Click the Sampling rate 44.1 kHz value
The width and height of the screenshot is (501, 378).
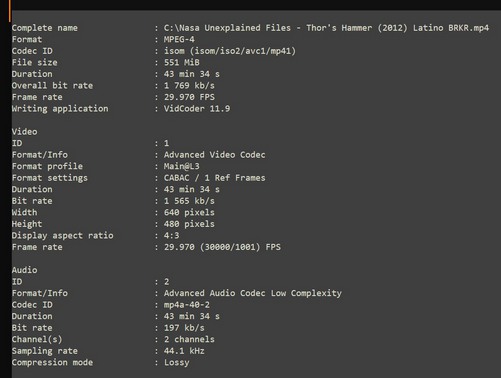click(184, 351)
